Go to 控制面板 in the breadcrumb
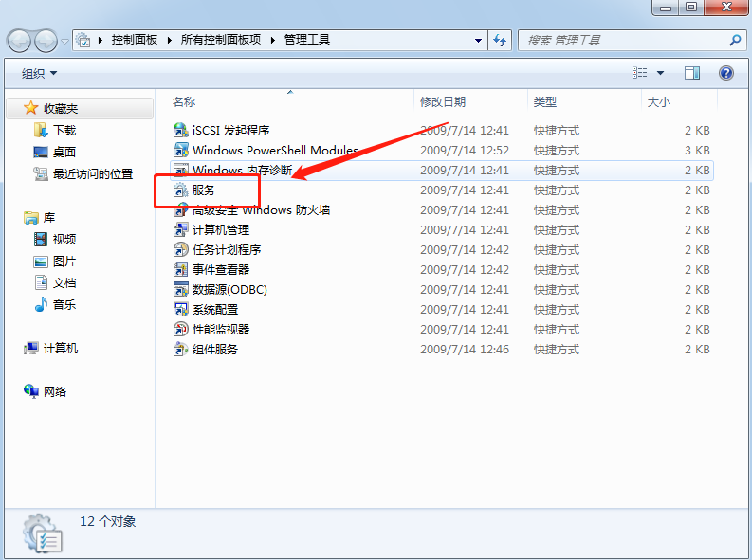 point(135,40)
